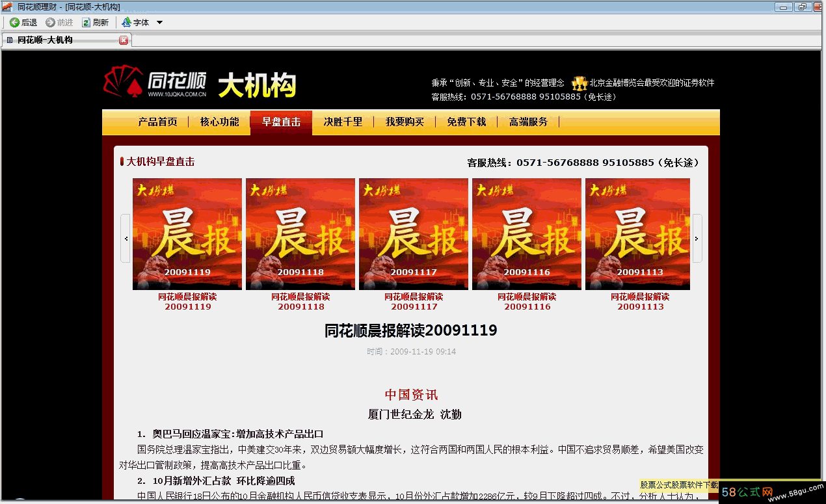Viewport: 826px width, 504px height.
Task: Open the dropdown arrow next to 字体
Action: pos(159,23)
